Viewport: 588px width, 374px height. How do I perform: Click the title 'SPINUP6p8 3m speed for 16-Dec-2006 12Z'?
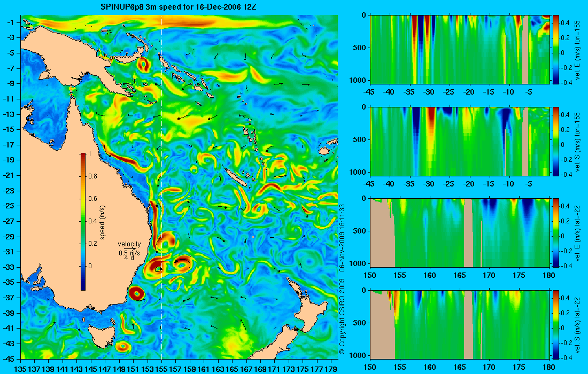(x=179, y=7)
